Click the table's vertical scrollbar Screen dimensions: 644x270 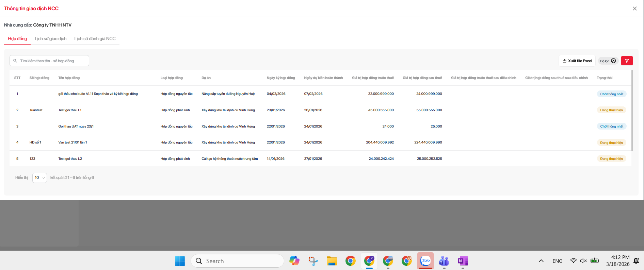(x=632, y=111)
